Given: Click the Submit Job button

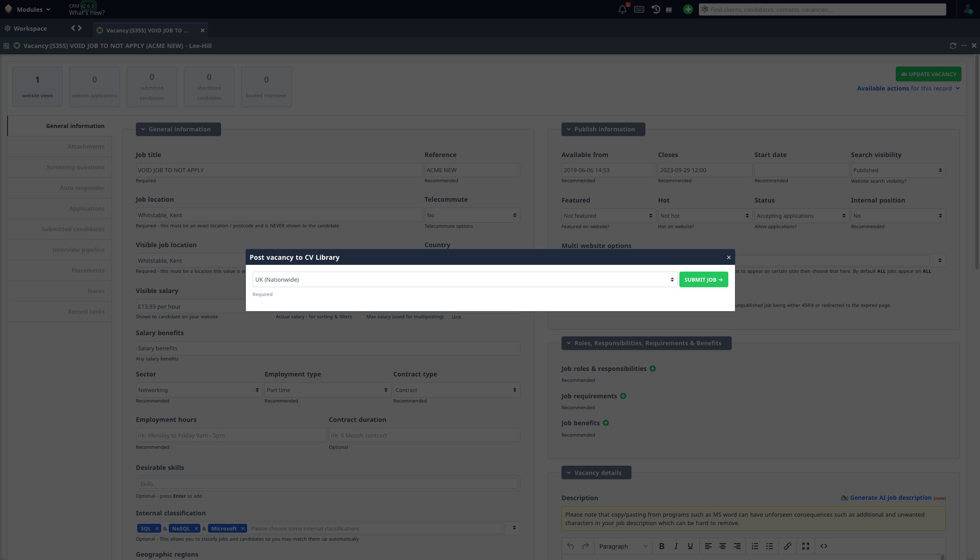Looking at the screenshot, I should click(x=703, y=280).
